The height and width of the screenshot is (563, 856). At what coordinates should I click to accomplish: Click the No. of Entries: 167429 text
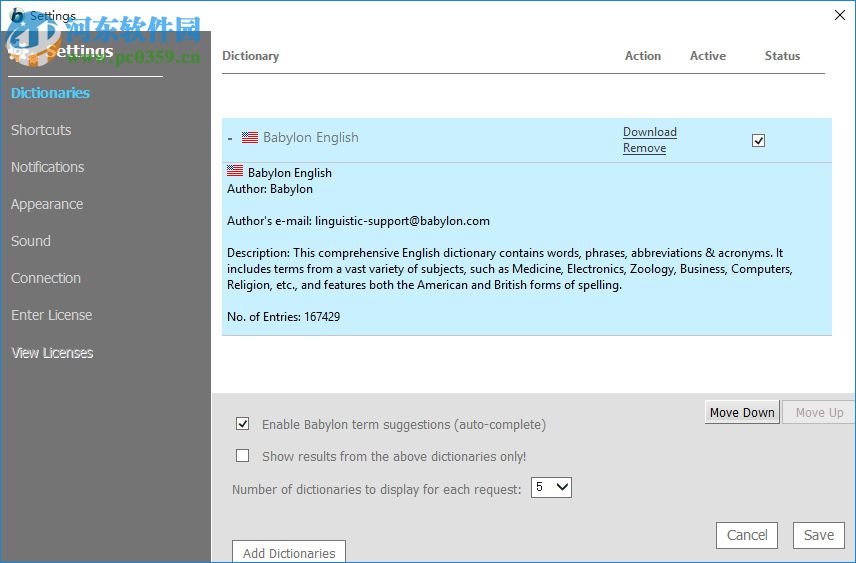283,317
